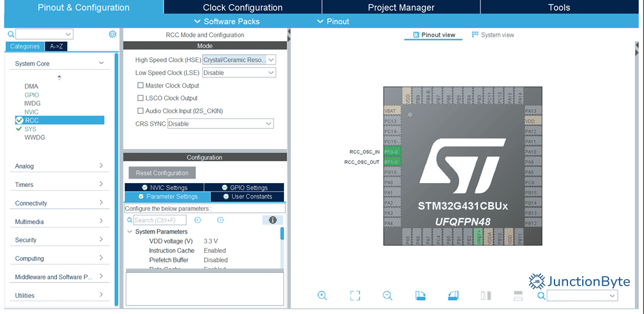This screenshot has height=314, width=644.
Task: Select the PA13 pin on chip
Action: [x=533, y=111]
